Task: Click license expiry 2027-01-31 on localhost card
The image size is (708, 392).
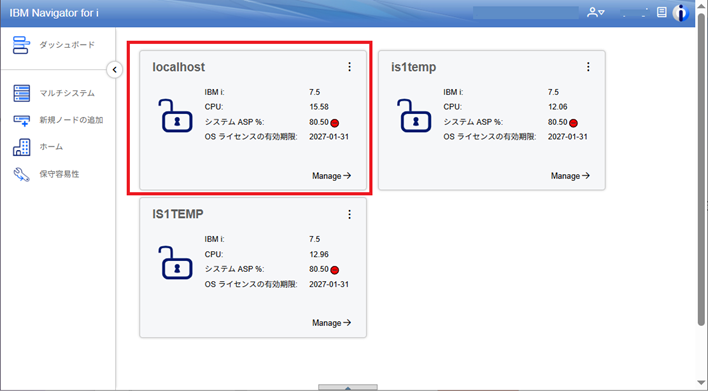Action: point(329,136)
